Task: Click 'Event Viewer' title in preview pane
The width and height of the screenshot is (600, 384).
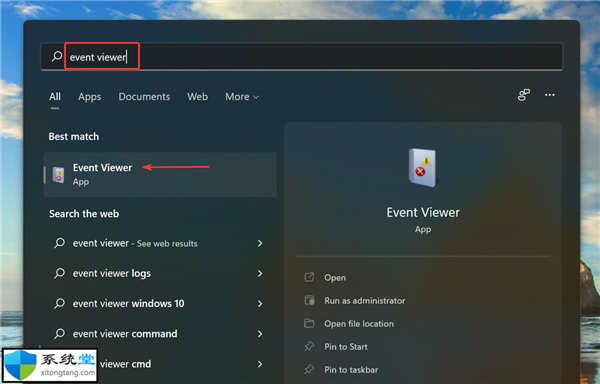Action: pos(423,213)
